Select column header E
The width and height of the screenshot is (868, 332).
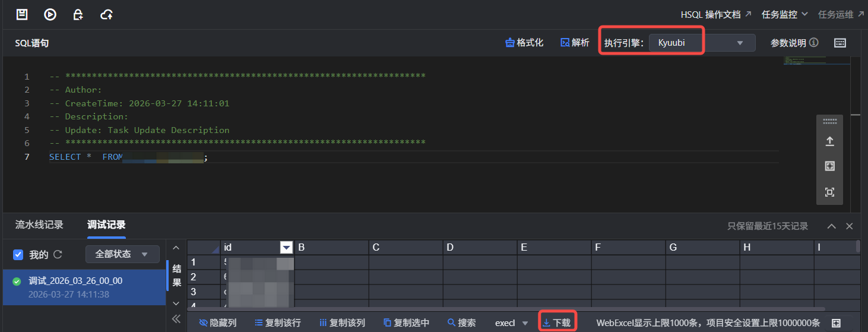tap(554, 247)
